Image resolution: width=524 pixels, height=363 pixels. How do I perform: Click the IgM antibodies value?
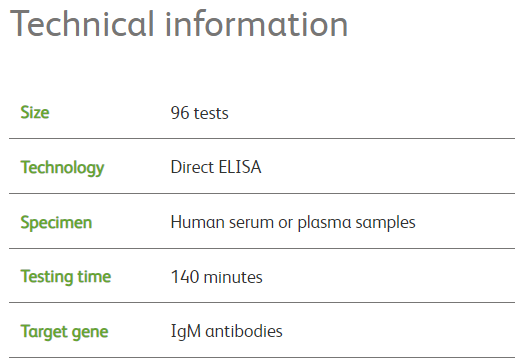tap(227, 332)
